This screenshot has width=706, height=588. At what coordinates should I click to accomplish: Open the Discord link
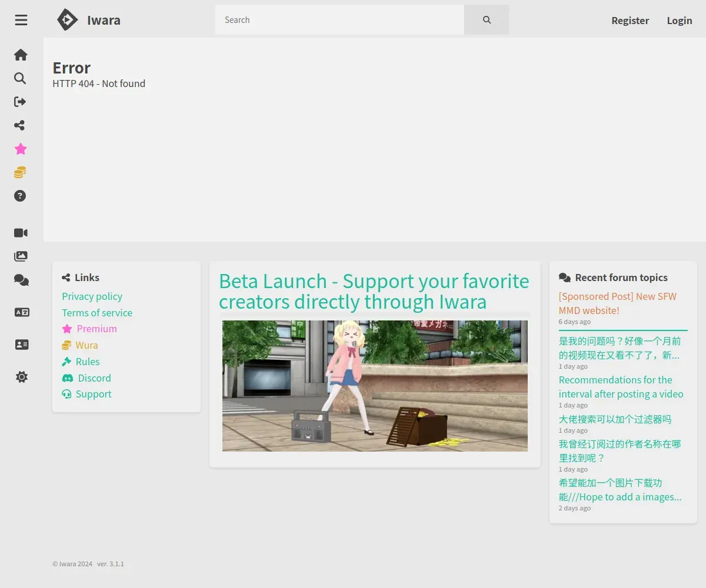tap(86, 378)
